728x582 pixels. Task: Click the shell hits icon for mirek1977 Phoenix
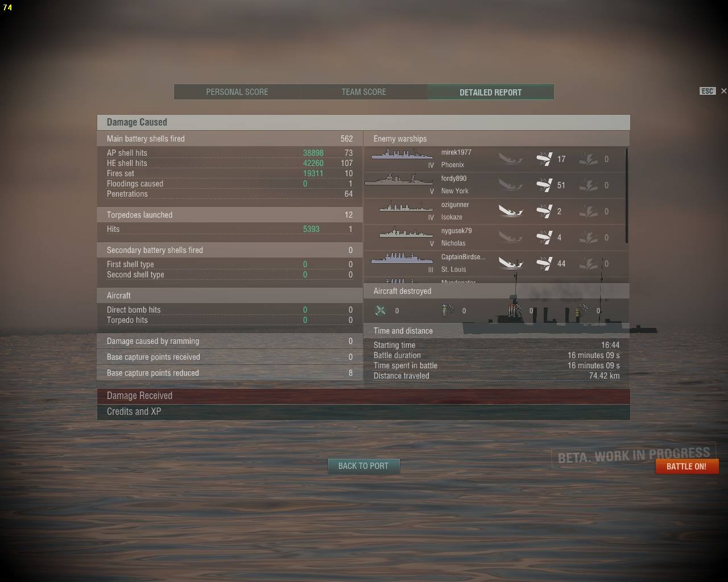tap(544, 159)
